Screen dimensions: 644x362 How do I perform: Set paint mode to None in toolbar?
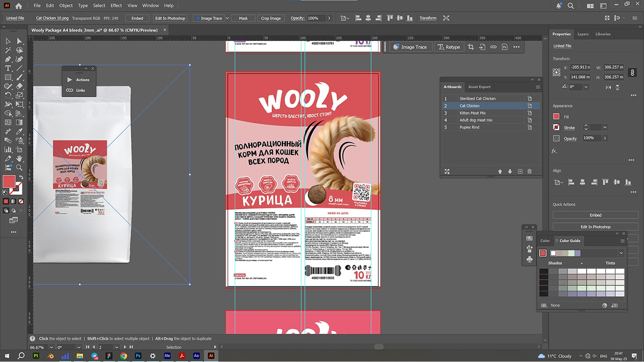[x=21, y=202]
